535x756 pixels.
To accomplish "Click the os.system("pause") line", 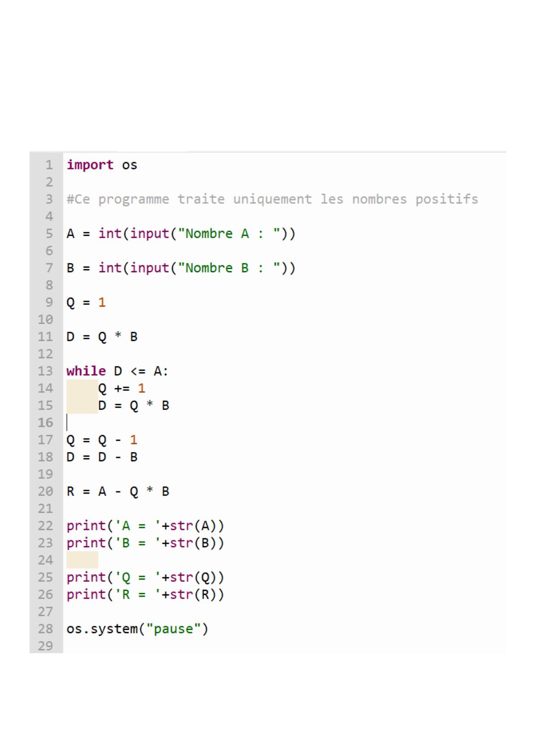I will tap(137, 629).
